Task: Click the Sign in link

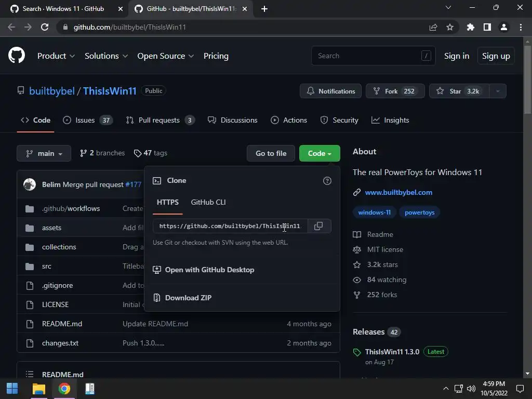Action: [457, 56]
